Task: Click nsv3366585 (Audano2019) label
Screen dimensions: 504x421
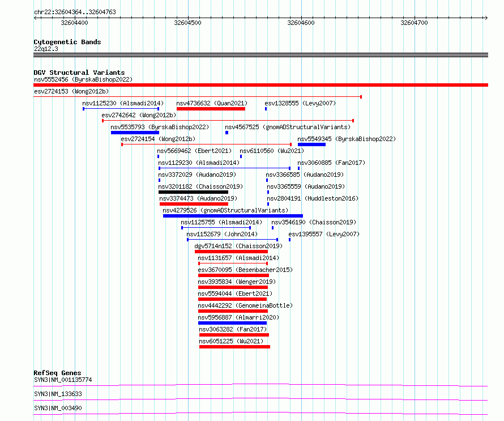Action: tap(305, 175)
